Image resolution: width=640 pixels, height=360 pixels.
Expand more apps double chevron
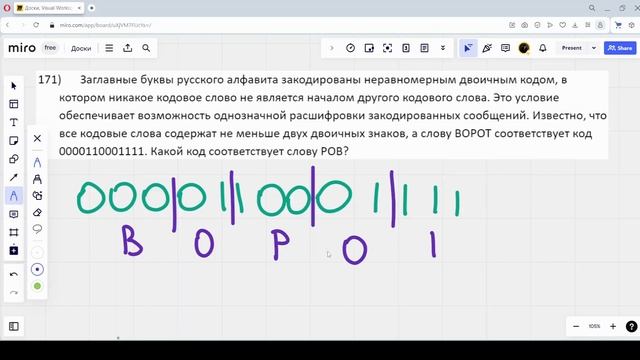click(x=443, y=48)
